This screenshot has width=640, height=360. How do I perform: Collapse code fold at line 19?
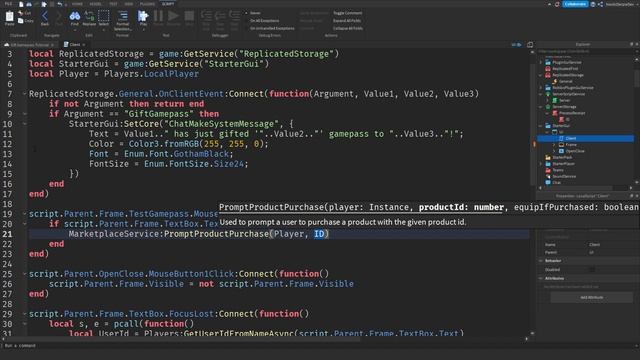(24, 213)
